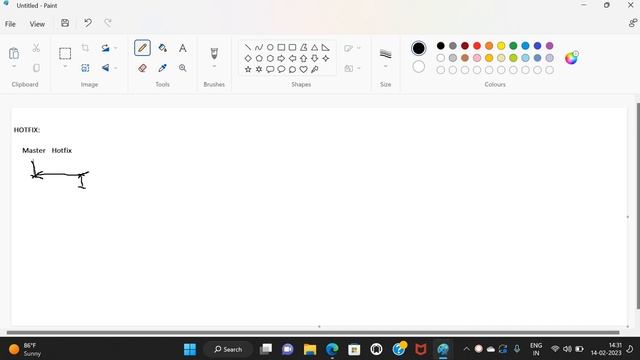Activate the Magnifier tool

pyautogui.click(x=182, y=68)
